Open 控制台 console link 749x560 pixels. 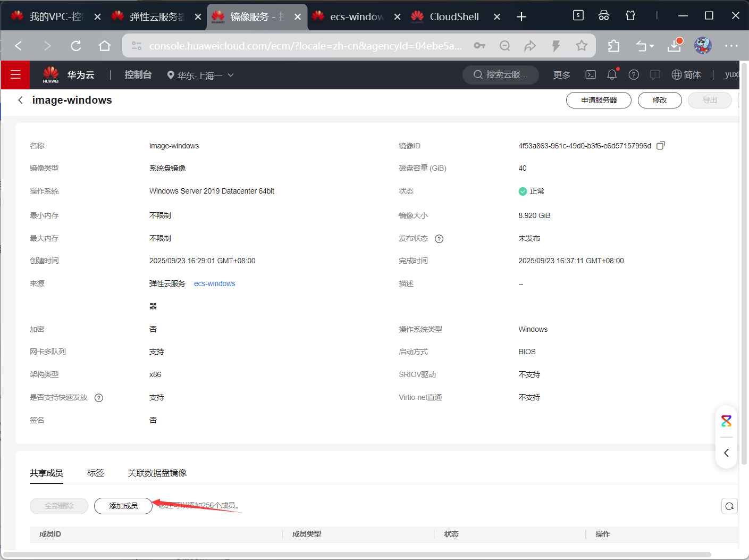[x=138, y=75]
